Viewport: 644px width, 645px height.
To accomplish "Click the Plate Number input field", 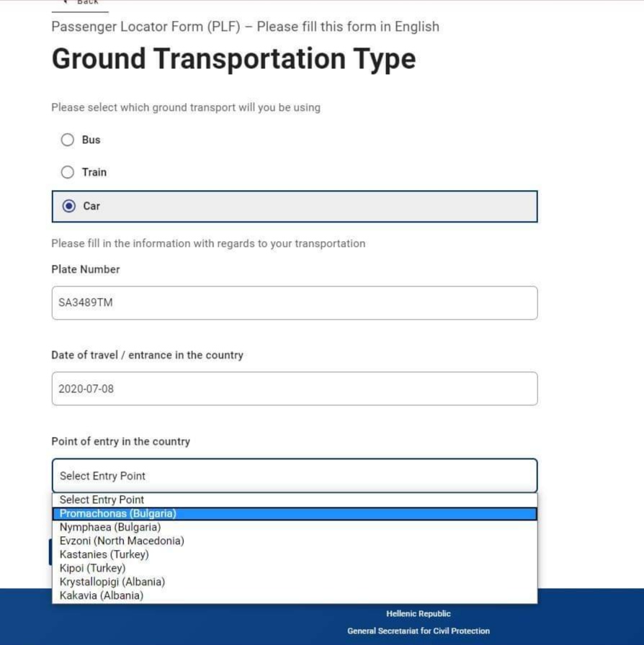I will pyautogui.click(x=295, y=303).
